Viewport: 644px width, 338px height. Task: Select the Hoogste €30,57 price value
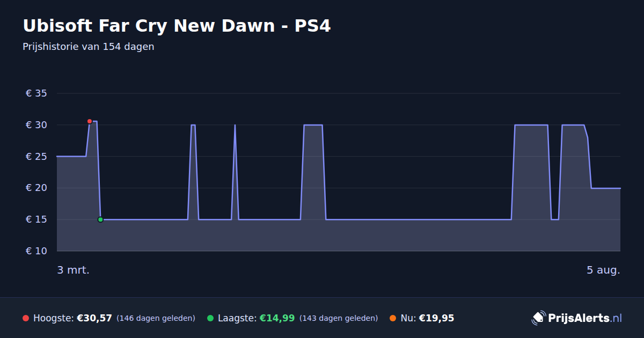pos(94,318)
